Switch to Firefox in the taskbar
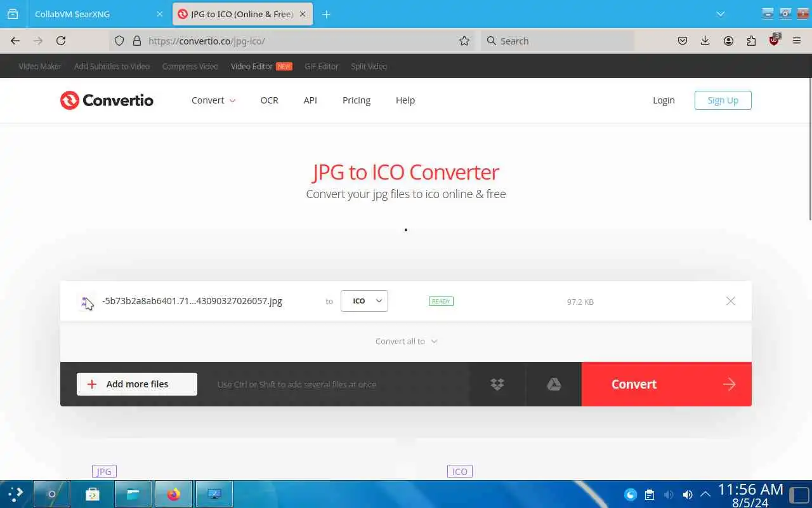Viewport: 812px width, 508px height. [174, 494]
